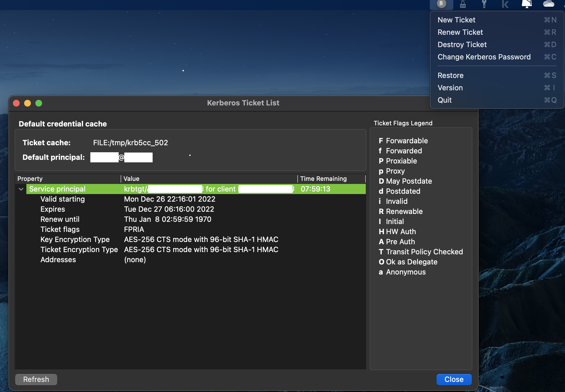
Task: Click the Version menu item
Action: (450, 88)
